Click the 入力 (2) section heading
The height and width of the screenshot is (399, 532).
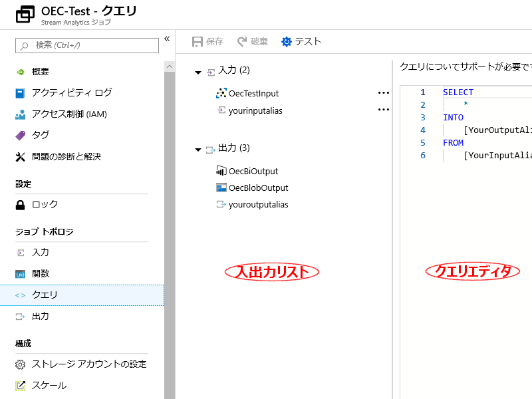click(x=234, y=70)
